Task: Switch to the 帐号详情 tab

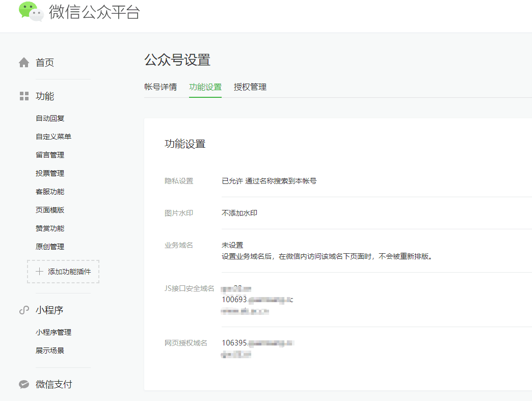Action: (162, 87)
